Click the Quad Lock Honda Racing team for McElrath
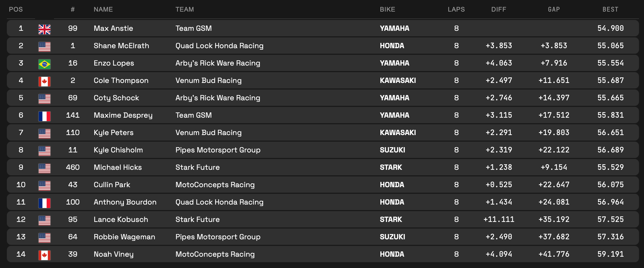 click(x=219, y=46)
